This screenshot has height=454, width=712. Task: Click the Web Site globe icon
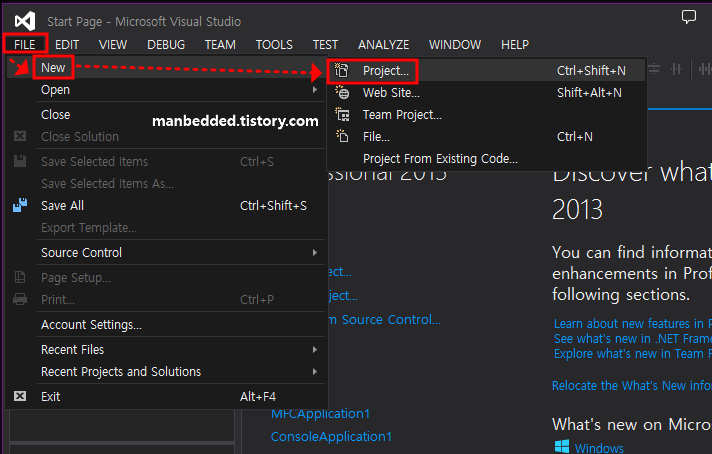[x=342, y=93]
